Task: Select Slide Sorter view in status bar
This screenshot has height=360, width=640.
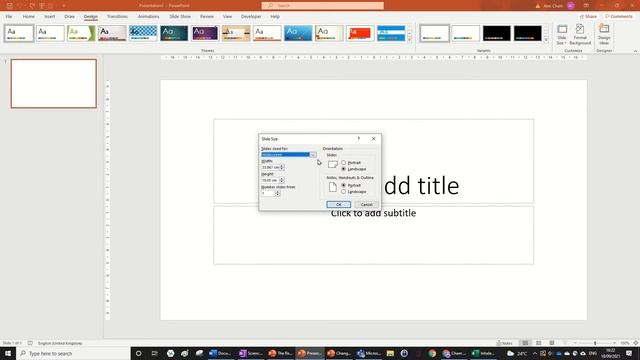Action: [538, 343]
